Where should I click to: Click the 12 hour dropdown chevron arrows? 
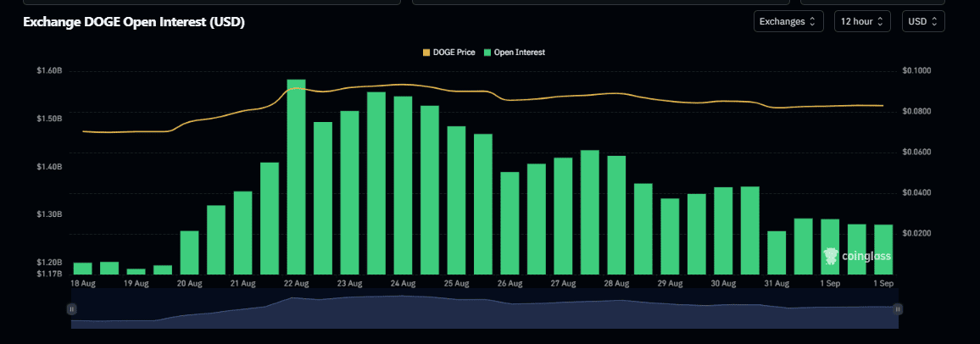(879, 21)
